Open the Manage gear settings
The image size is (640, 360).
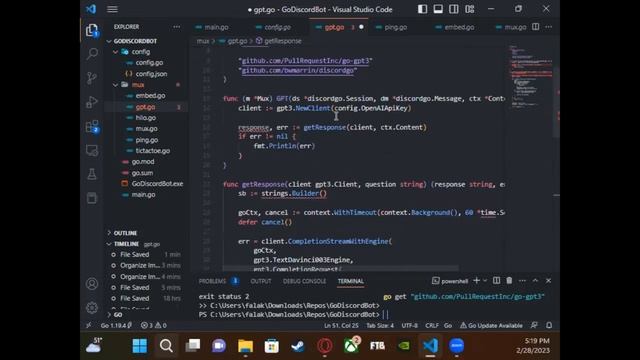tap(92, 308)
